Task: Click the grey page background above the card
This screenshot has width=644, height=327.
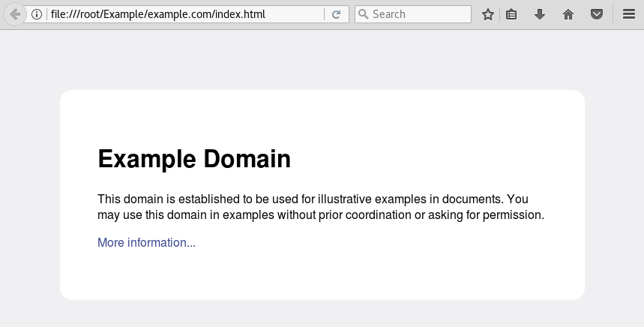Action: pos(322,59)
